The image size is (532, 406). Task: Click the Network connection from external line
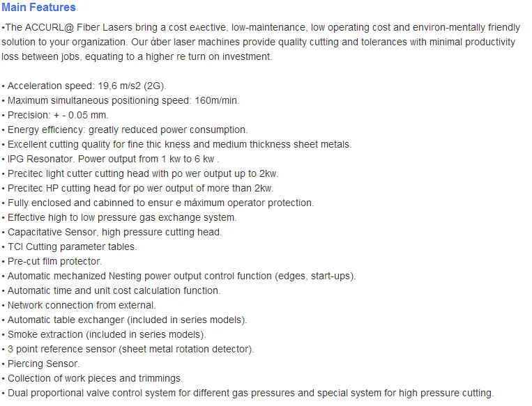79,305
